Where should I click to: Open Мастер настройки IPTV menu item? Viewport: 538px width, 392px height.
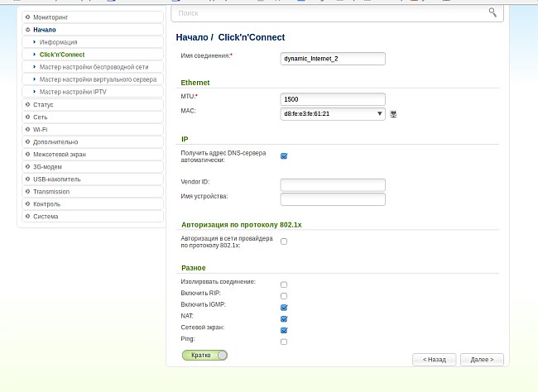coord(73,92)
